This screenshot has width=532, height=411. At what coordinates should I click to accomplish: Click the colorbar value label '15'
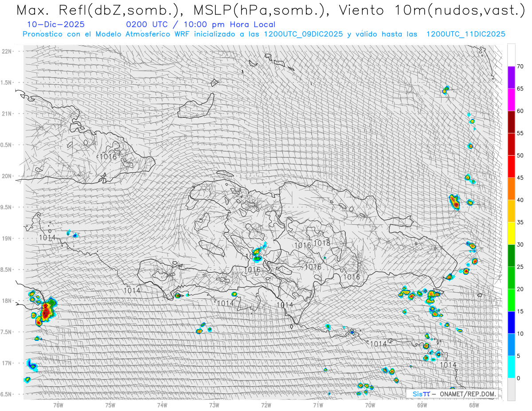(520, 311)
